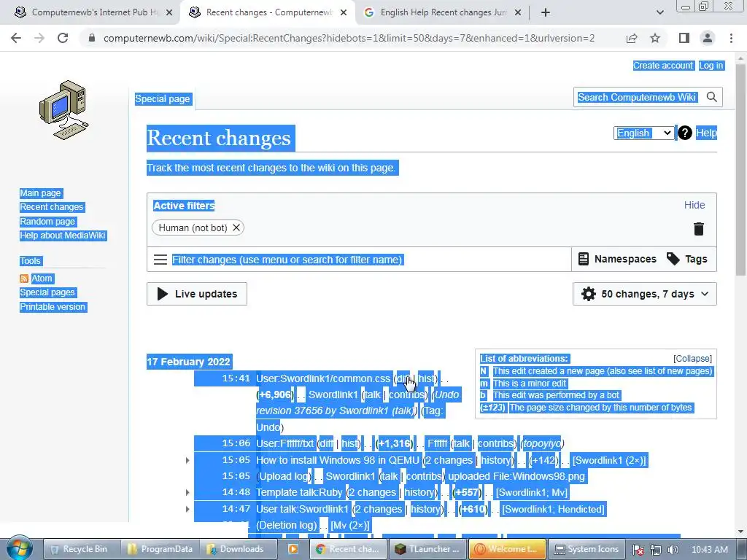747x560 pixels.
Task: Open the browser side panel icon
Action: pyautogui.click(x=684, y=38)
